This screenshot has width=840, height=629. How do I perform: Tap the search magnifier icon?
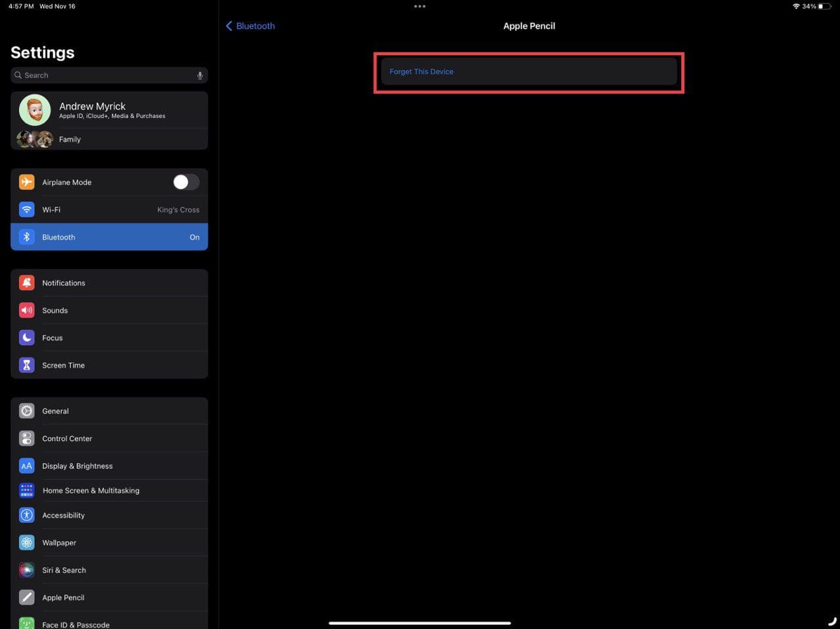tap(18, 75)
